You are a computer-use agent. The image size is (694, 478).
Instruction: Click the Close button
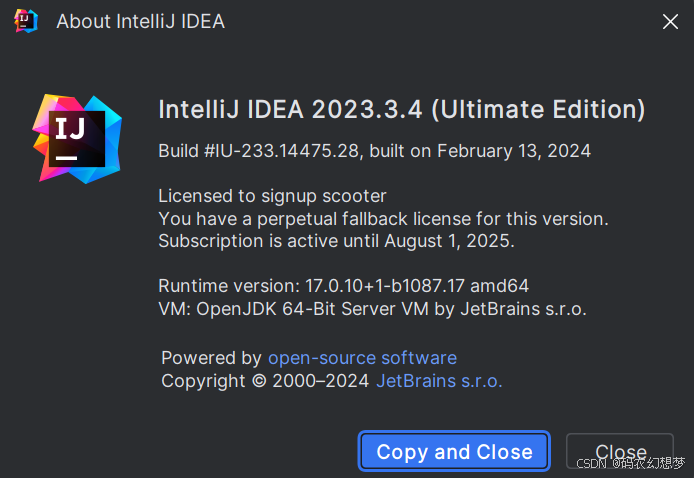[x=620, y=451]
